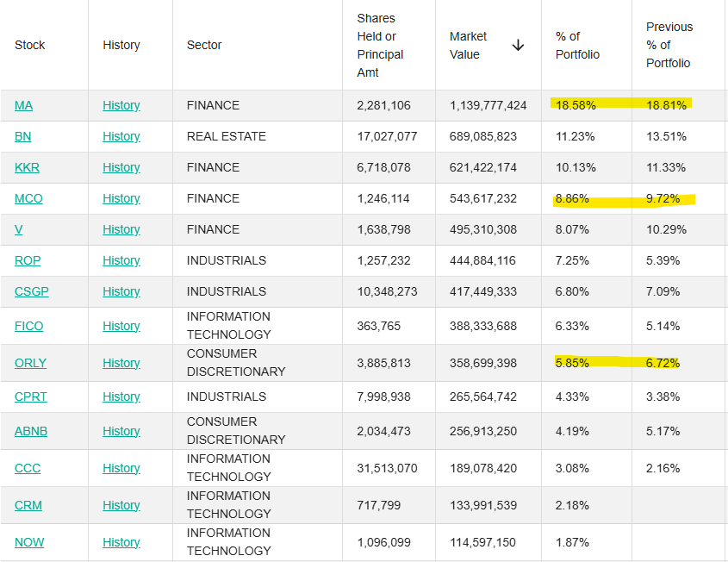View History for the ORLY row

[x=121, y=363]
